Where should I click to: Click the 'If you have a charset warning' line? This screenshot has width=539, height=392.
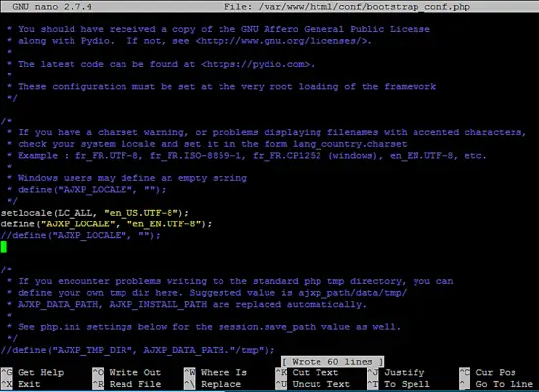pyautogui.click(x=267, y=132)
